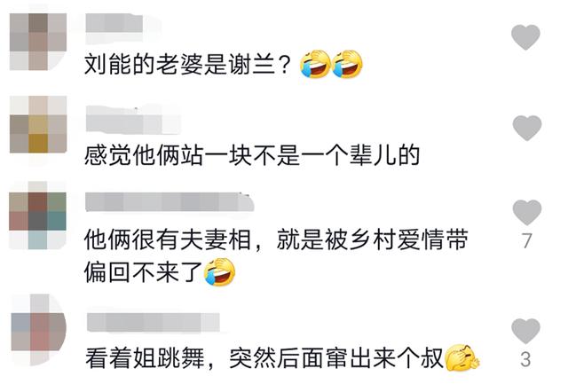Viewport: 568px width, 392px height.
Task: Click blurred username above 他俩很有夫妻相 comment
Action: click(x=170, y=202)
